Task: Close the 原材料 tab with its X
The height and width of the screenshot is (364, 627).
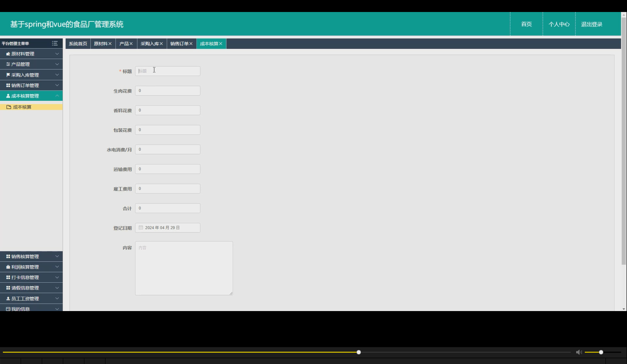Action: [x=110, y=44]
